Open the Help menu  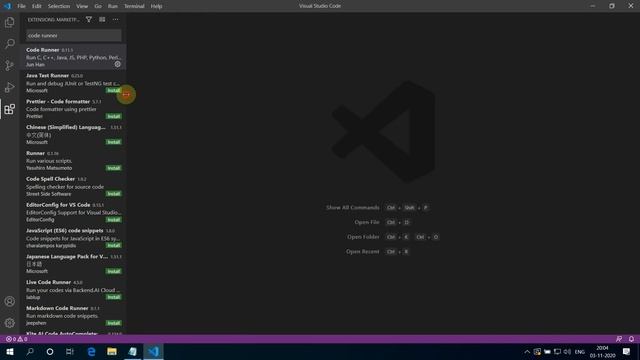pos(156,6)
